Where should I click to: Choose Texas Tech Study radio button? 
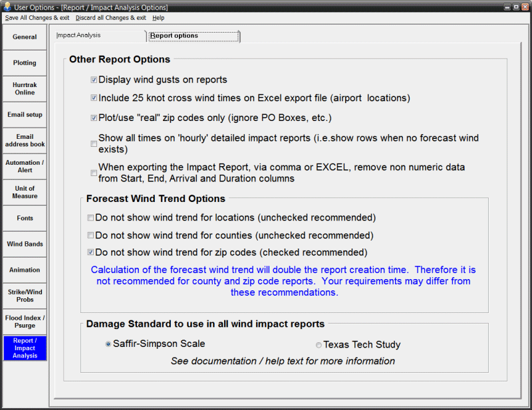coord(319,345)
